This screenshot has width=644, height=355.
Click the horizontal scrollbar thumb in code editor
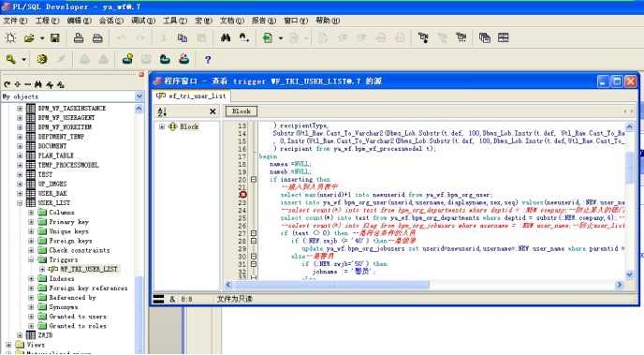(x=331, y=285)
